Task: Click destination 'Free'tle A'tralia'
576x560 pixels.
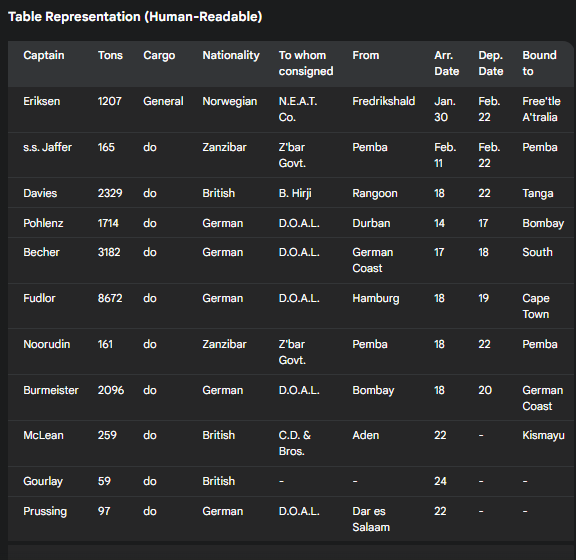Action: 541,109
